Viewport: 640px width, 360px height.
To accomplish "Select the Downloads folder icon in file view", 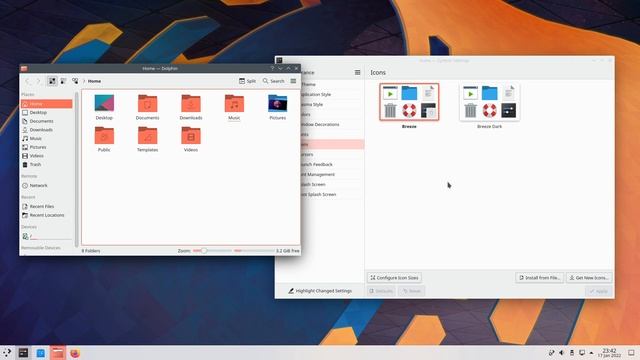I will (x=191, y=103).
